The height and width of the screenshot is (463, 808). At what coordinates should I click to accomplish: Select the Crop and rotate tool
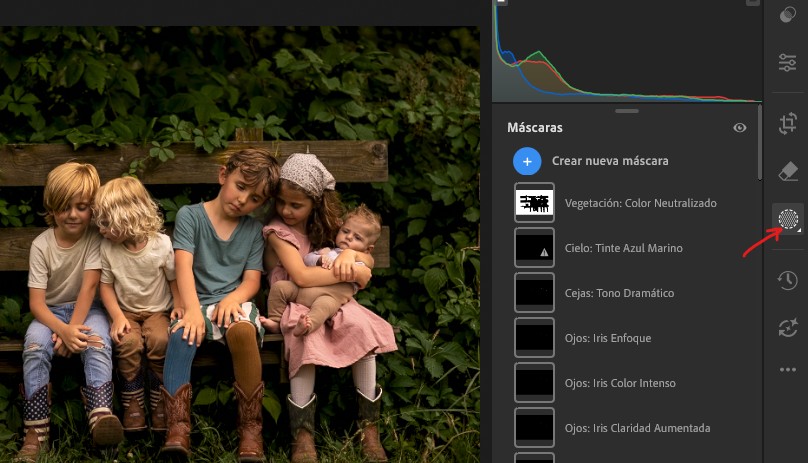787,122
